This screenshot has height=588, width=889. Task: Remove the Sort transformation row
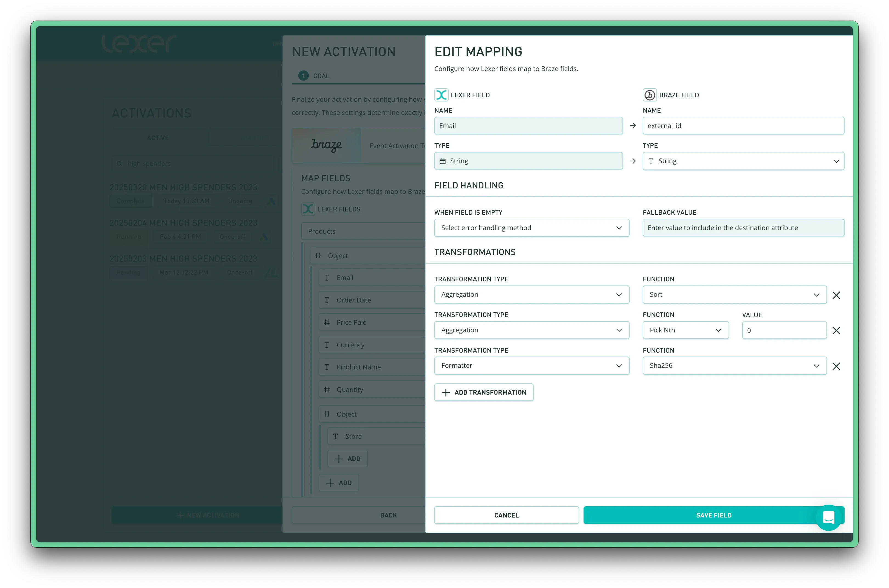pos(836,295)
